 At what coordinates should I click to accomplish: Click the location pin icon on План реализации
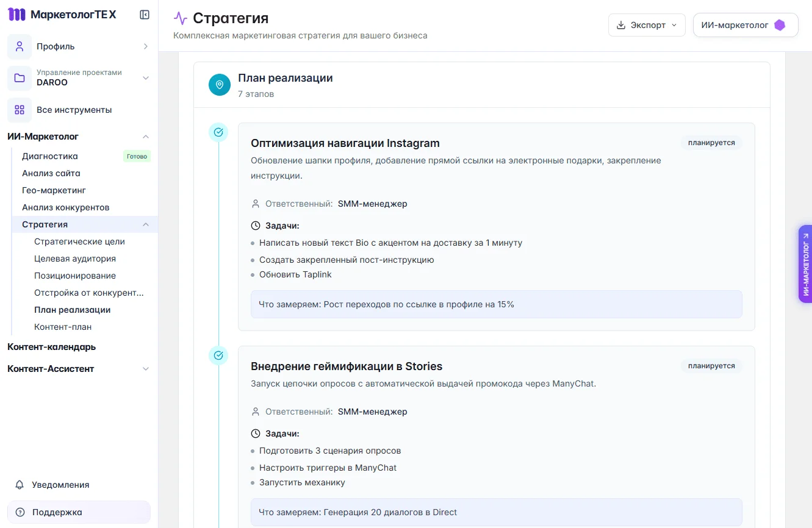point(219,85)
